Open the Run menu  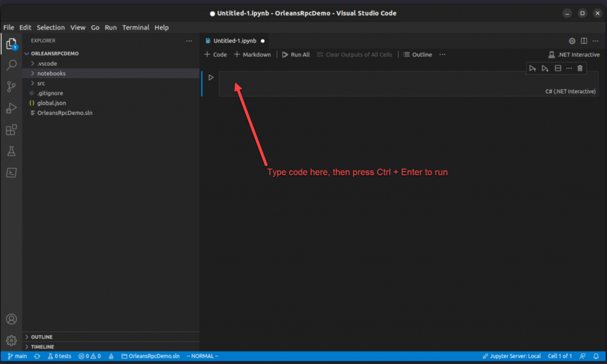111,27
